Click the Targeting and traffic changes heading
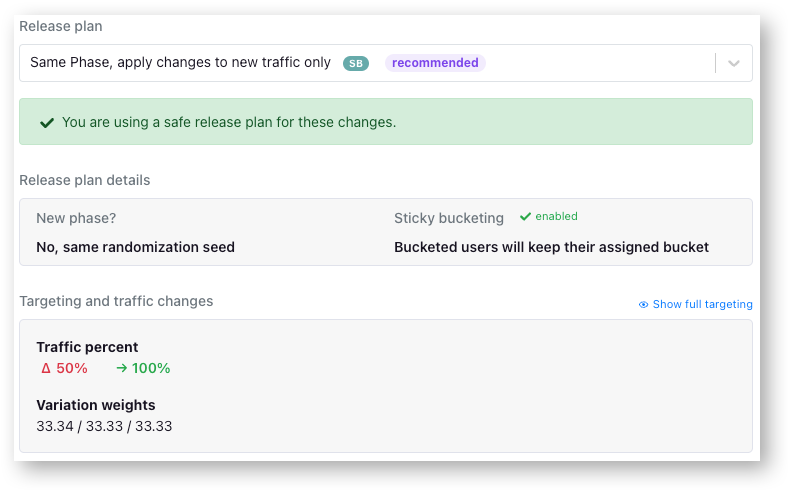Image resolution: width=788 pixels, height=493 pixels. pos(116,301)
